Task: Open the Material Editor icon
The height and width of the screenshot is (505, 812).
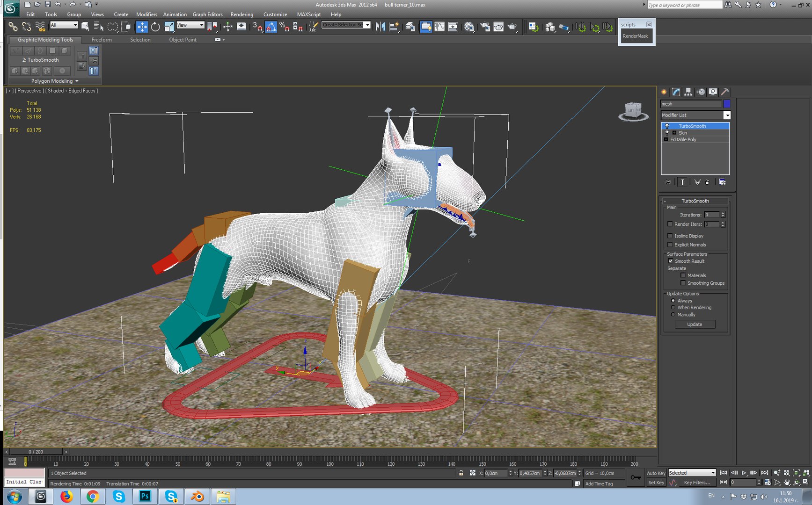Action: pyautogui.click(x=469, y=27)
